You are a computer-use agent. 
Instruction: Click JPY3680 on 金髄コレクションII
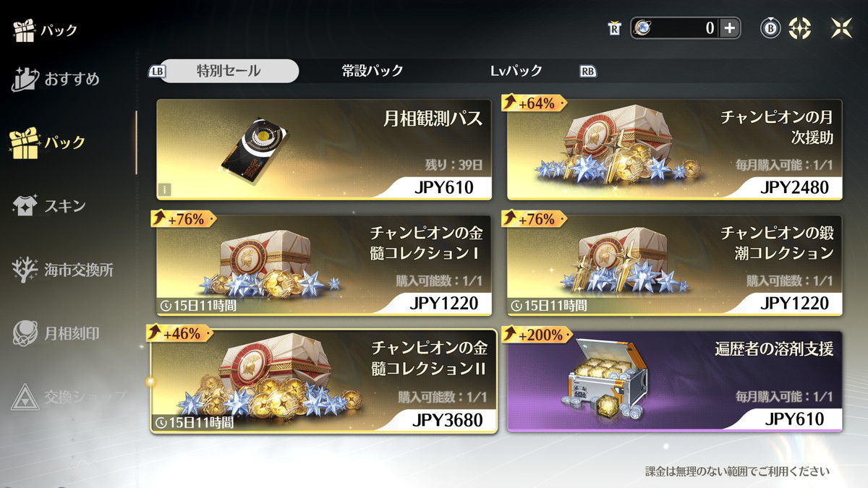[x=446, y=420]
